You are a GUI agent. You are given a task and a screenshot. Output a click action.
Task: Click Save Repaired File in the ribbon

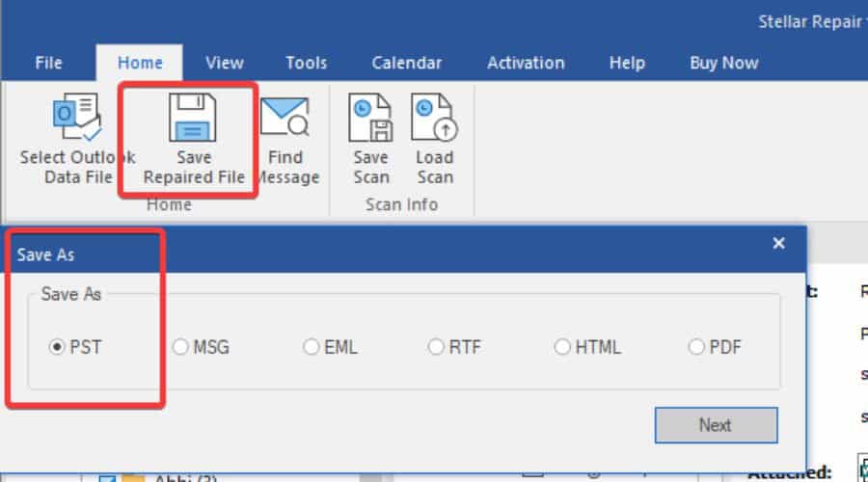[x=193, y=139]
